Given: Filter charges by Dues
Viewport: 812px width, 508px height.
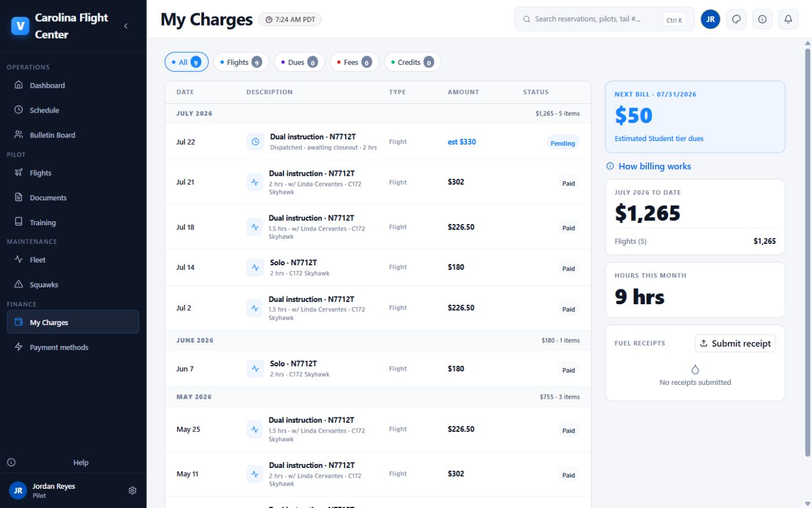Looking at the screenshot, I should [x=300, y=62].
